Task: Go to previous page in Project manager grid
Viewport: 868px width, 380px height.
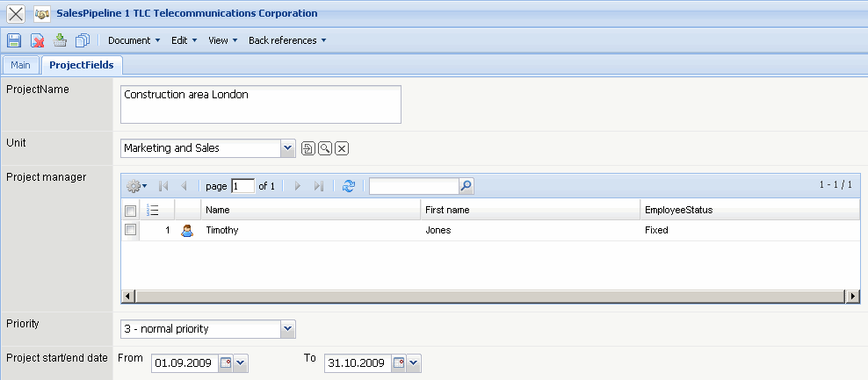Action: pos(184,186)
